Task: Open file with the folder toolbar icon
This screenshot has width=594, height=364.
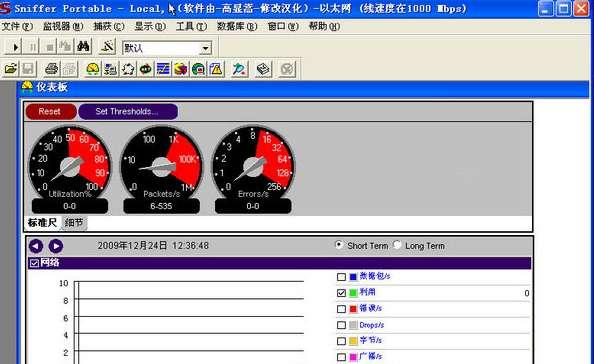Action: click(11, 69)
